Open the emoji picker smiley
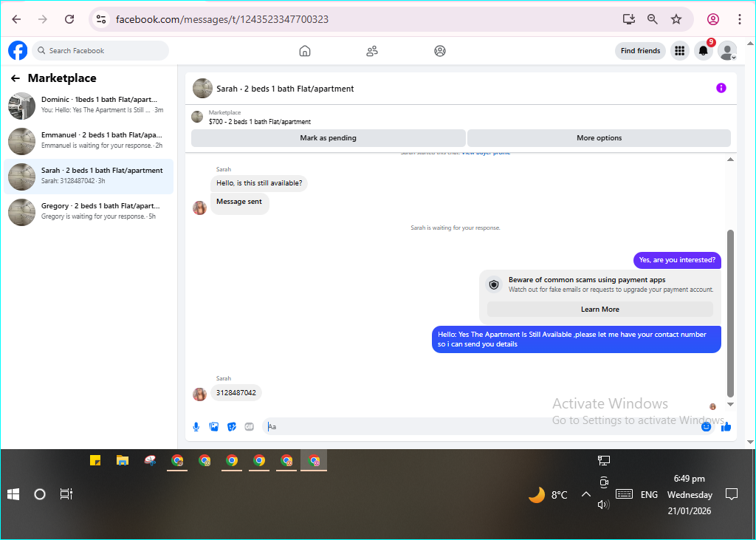 706,426
